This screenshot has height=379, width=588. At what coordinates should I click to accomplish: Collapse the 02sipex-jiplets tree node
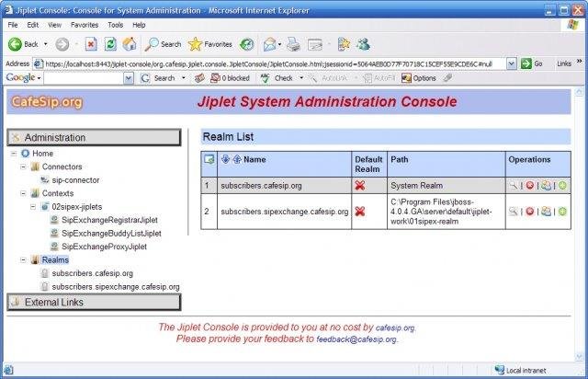[x=33, y=207]
